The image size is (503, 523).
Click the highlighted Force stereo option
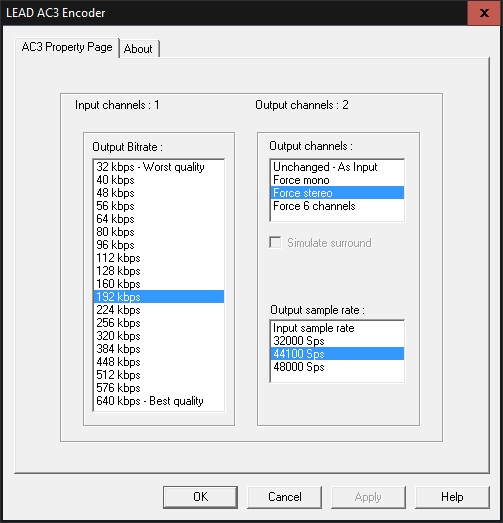click(x=337, y=193)
